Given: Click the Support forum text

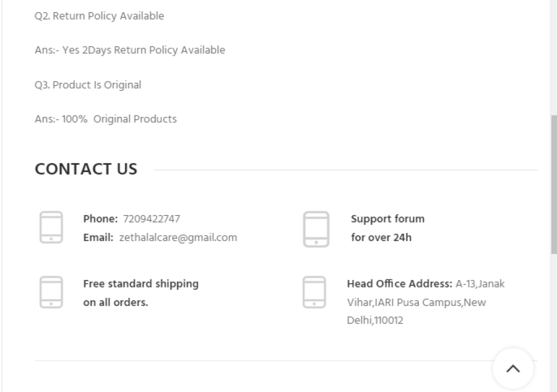Looking at the screenshot, I should point(387,219).
